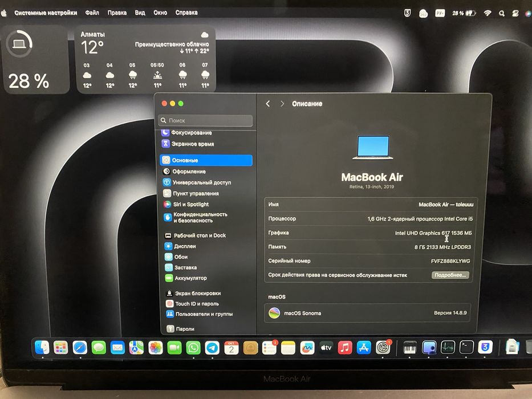Open the Файл menu
The image size is (532, 399).
click(92, 13)
